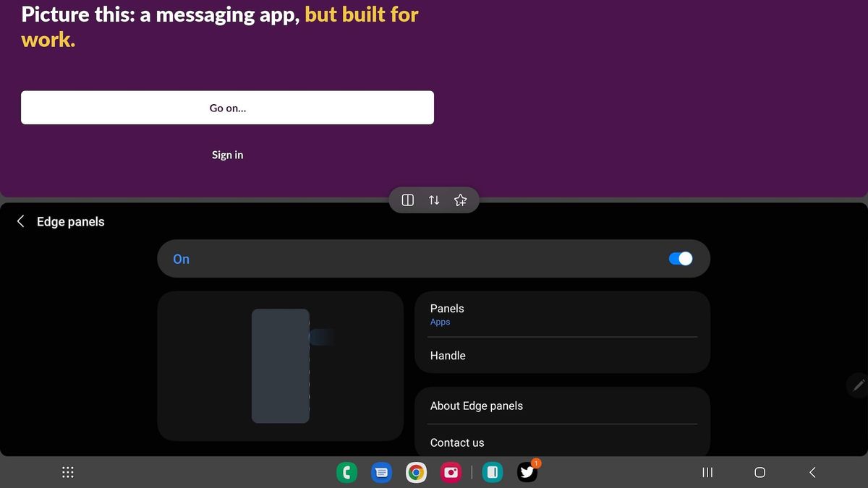Disable Edge panels with the On switch
Screen dimensions: 868x488
pyautogui.click(x=680, y=258)
